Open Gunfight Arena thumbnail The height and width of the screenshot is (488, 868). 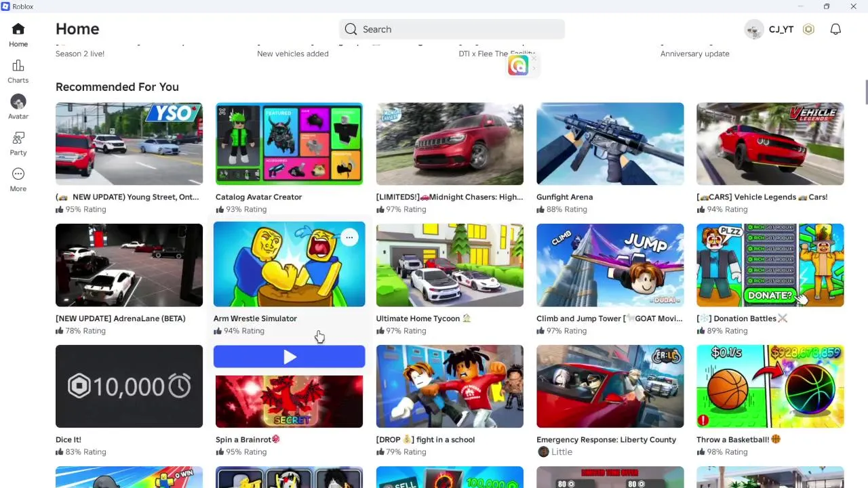pyautogui.click(x=610, y=144)
